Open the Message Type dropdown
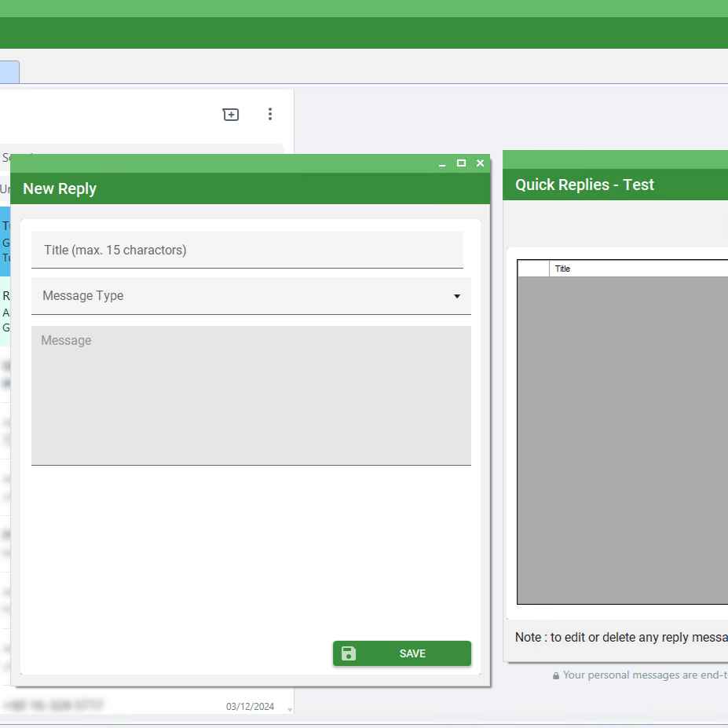Screen dimensions: 728x728 point(251,296)
